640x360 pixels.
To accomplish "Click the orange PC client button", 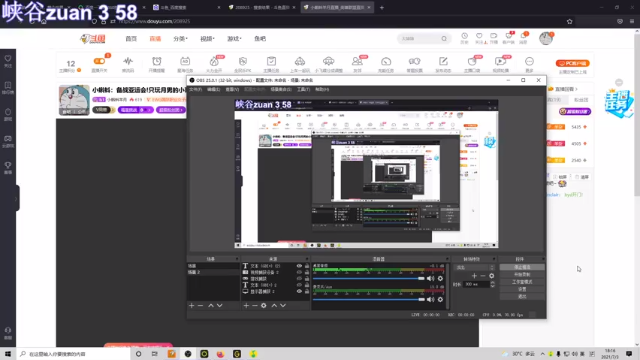I will click(x=572, y=63).
